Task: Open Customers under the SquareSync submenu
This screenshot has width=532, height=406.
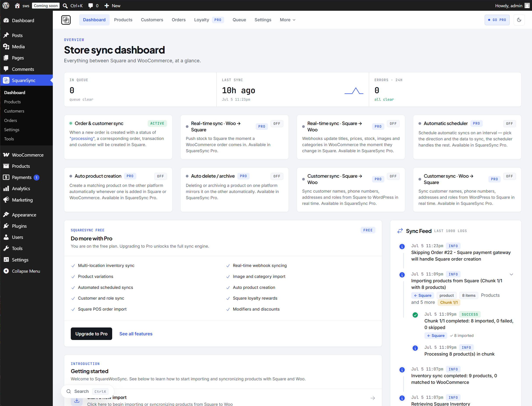Action: [x=14, y=111]
